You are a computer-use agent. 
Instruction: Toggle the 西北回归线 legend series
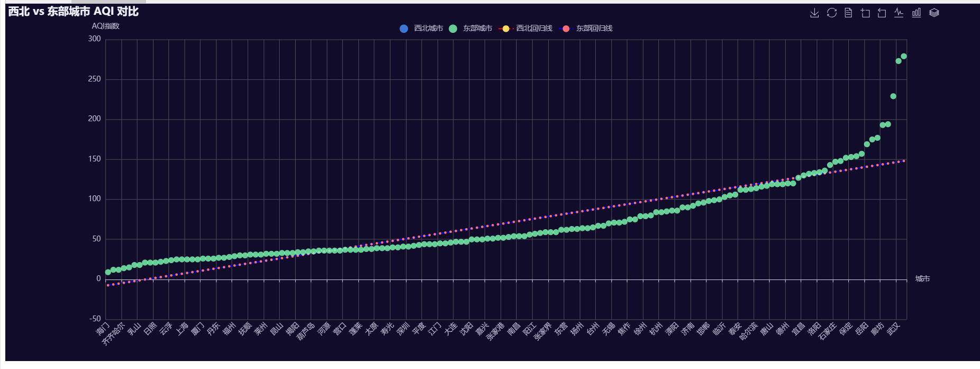(x=525, y=29)
